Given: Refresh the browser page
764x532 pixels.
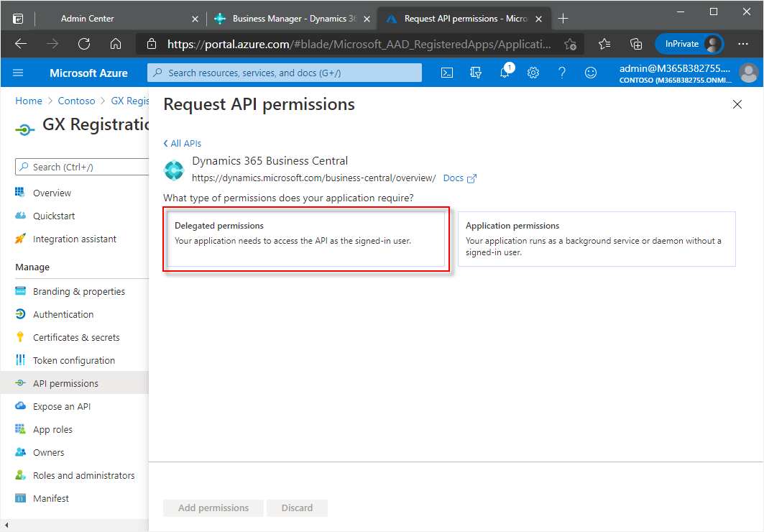Looking at the screenshot, I should coord(84,44).
